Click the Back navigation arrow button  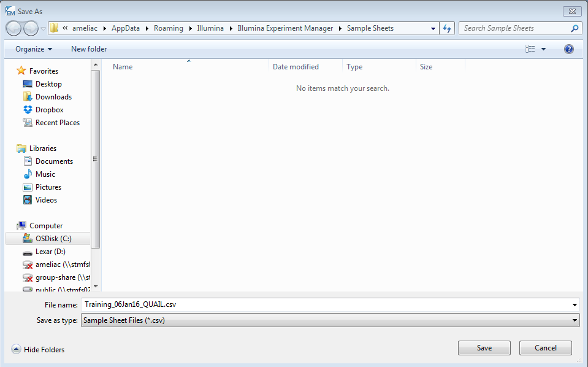pyautogui.click(x=13, y=28)
